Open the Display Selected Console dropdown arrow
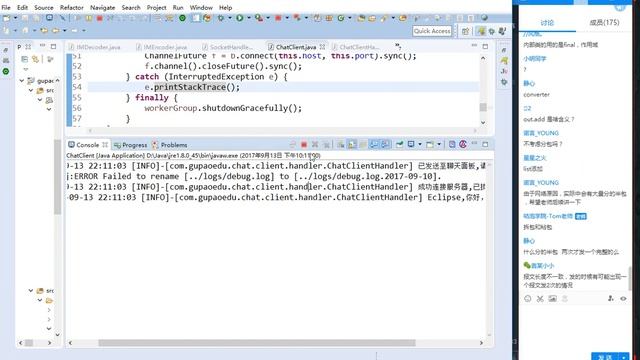The width and height of the screenshot is (640, 360). (x=419, y=144)
